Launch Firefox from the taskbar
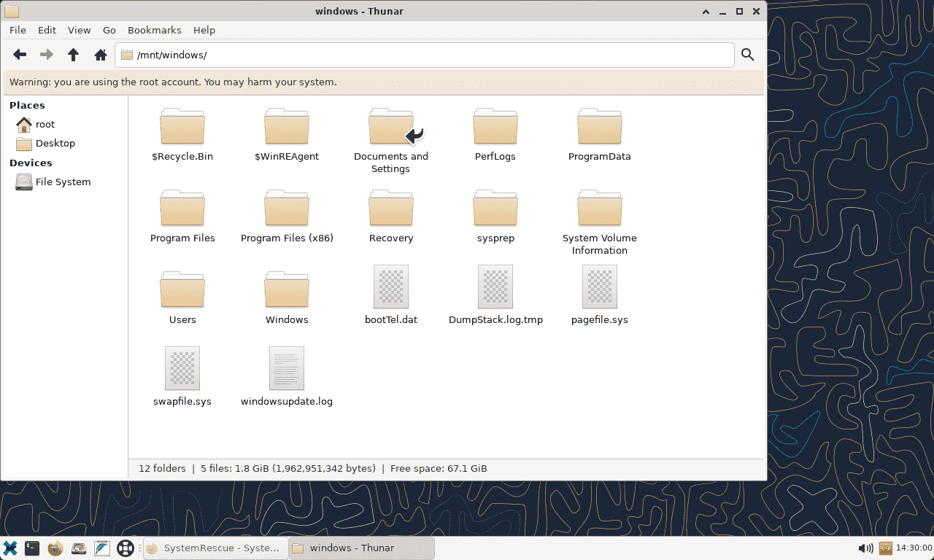 55,548
